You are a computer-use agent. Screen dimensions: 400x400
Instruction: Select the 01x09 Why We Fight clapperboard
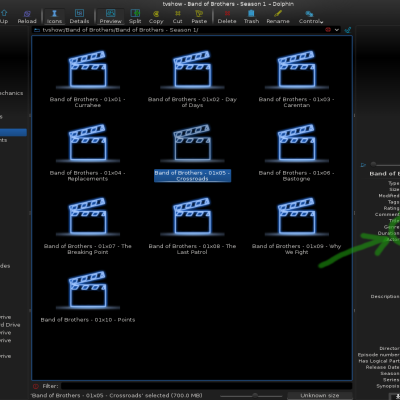[297, 216]
